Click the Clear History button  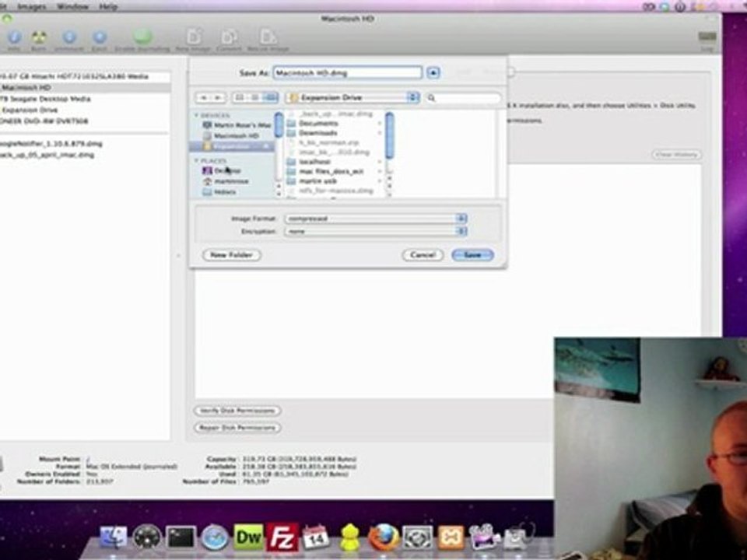tap(676, 155)
